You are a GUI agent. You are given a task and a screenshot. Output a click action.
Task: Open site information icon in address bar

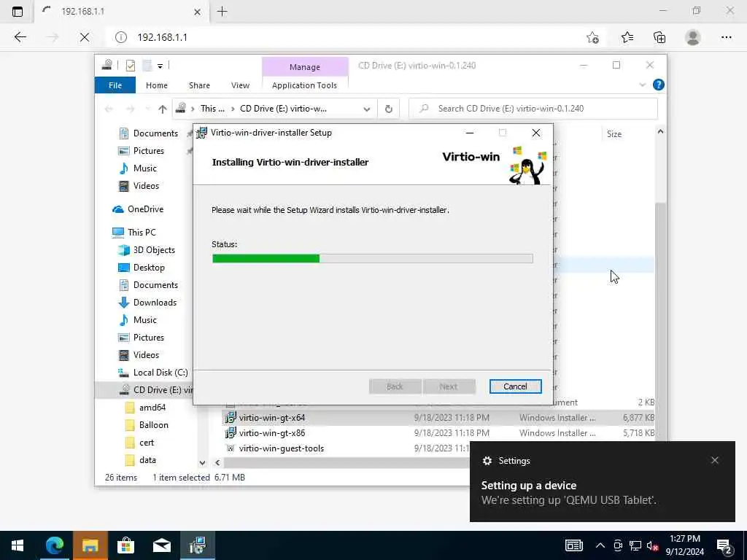pyautogui.click(x=121, y=37)
